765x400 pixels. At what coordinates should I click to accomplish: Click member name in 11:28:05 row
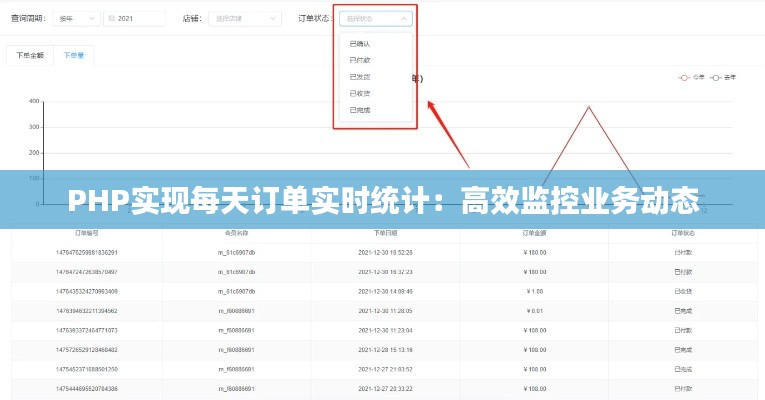point(236,311)
